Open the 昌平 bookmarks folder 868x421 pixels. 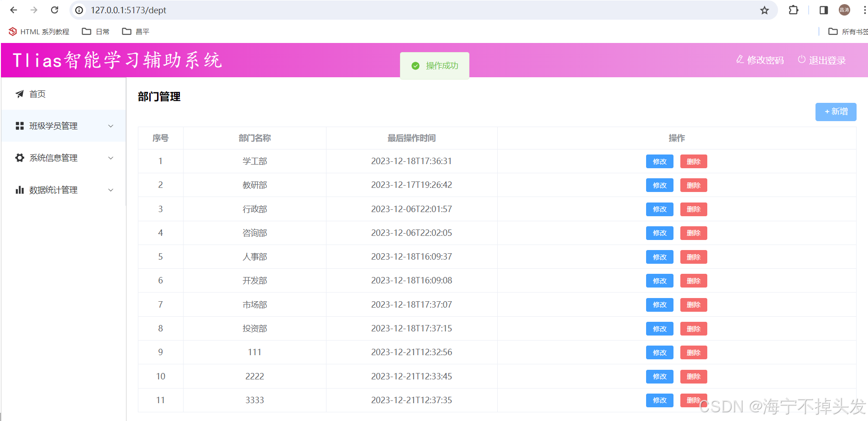(136, 32)
